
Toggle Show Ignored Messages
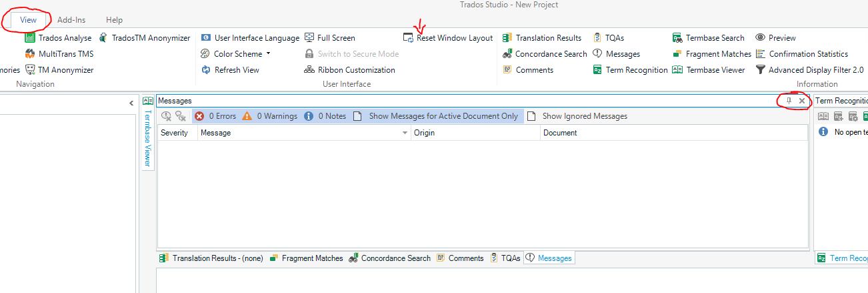(x=577, y=116)
